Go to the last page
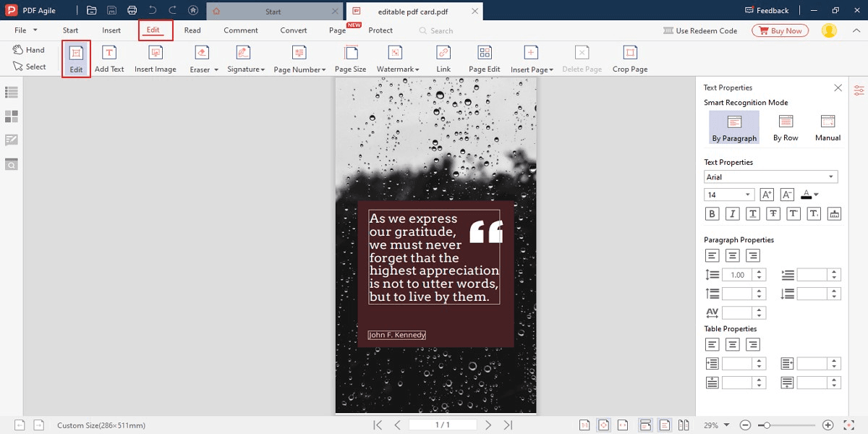868x434 pixels. [x=508, y=425]
